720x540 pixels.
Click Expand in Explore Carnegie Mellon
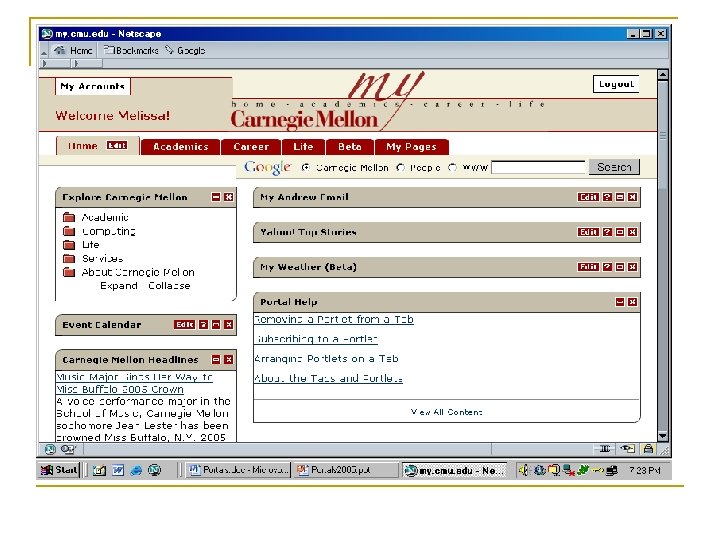click(x=119, y=286)
